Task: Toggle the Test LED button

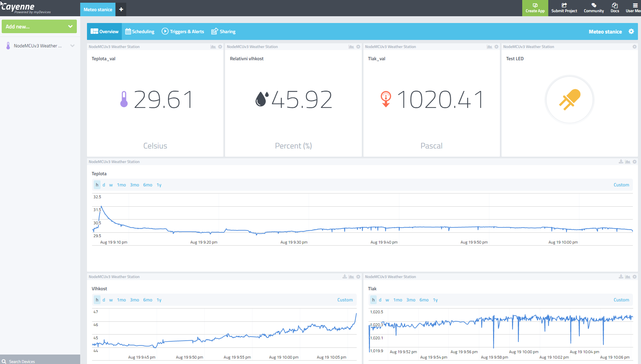Action: coord(570,100)
